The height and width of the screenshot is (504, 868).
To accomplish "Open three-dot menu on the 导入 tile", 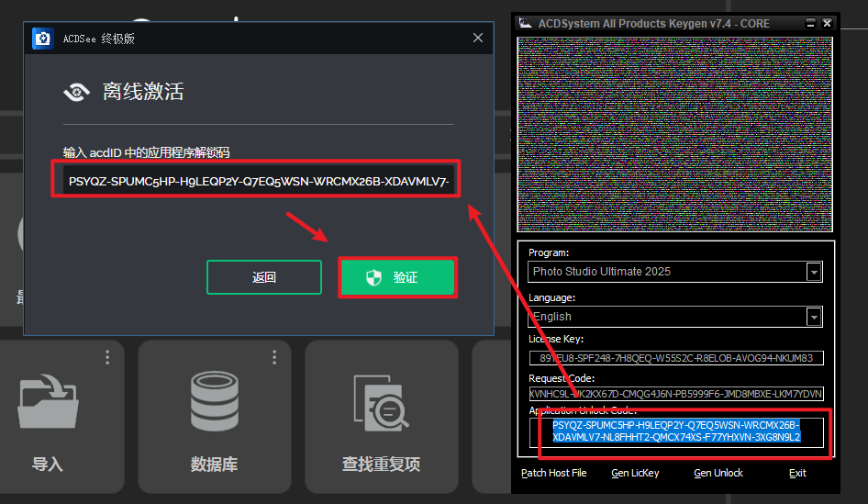I will (106, 357).
